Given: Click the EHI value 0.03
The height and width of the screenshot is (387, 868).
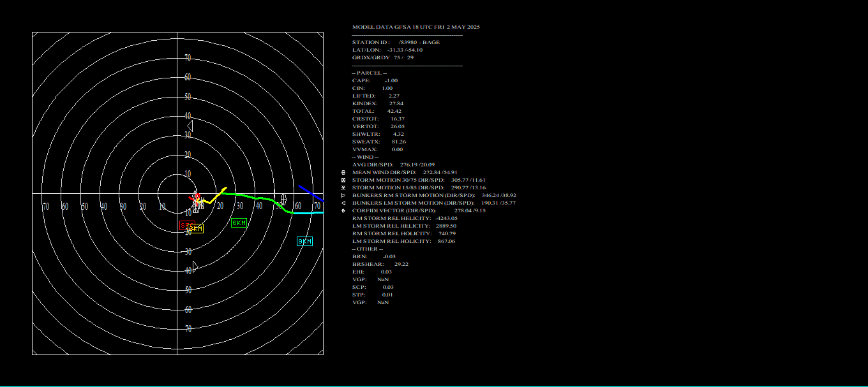Looking at the screenshot, I should [387, 272].
